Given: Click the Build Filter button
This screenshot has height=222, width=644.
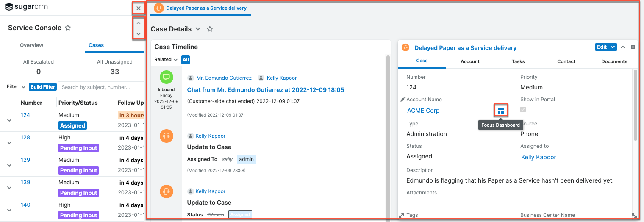Looking at the screenshot, I should pos(43,87).
